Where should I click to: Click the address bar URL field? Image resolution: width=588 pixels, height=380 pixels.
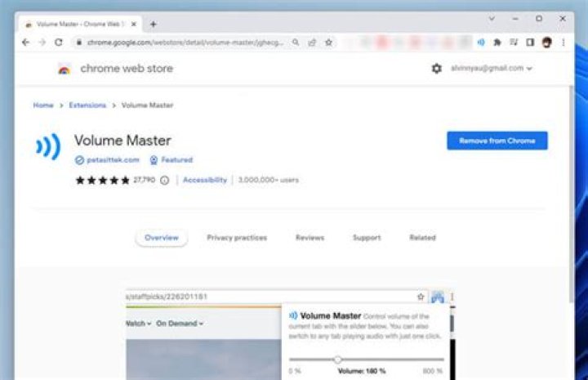tap(185, 42)
